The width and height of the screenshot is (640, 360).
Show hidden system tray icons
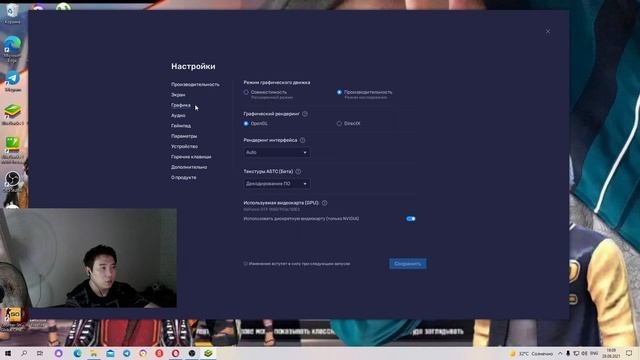(560, 353)
